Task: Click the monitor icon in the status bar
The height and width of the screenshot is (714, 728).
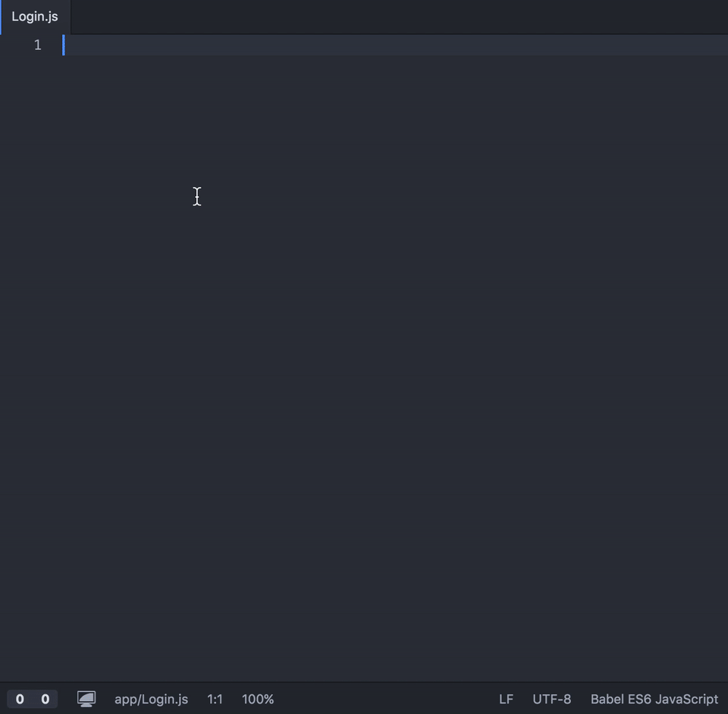Action: coord(86,699)
